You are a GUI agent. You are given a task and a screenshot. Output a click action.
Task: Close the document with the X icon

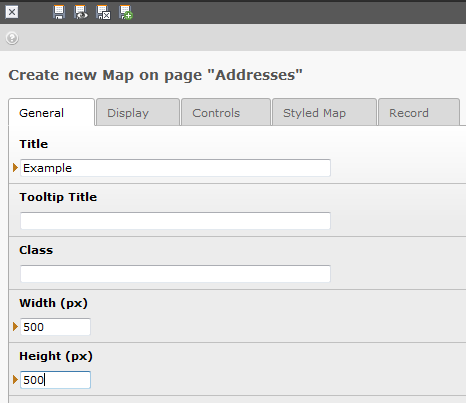click(12, 12)
